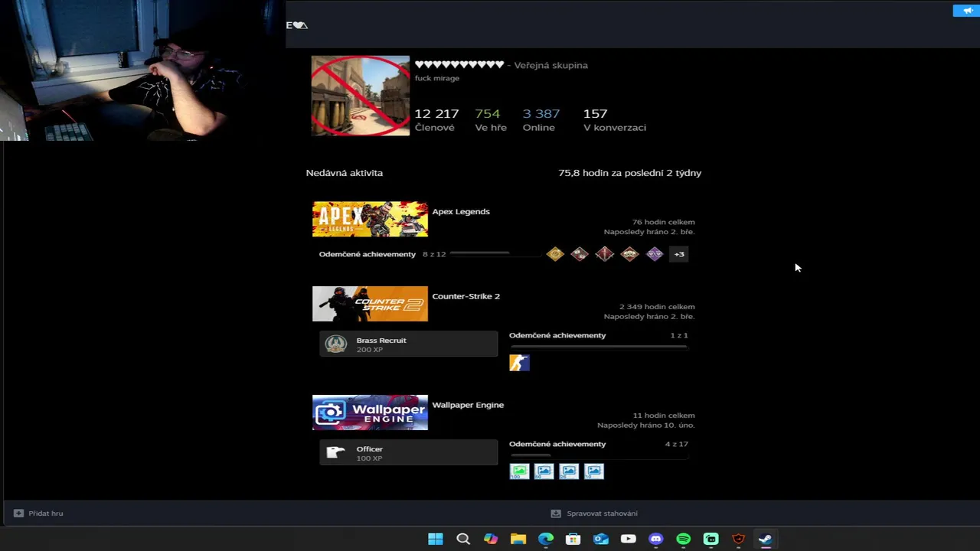The image size is (980, 551).
Task: Open the Counter-Strike 2 achievement icon
Action: 519,363
